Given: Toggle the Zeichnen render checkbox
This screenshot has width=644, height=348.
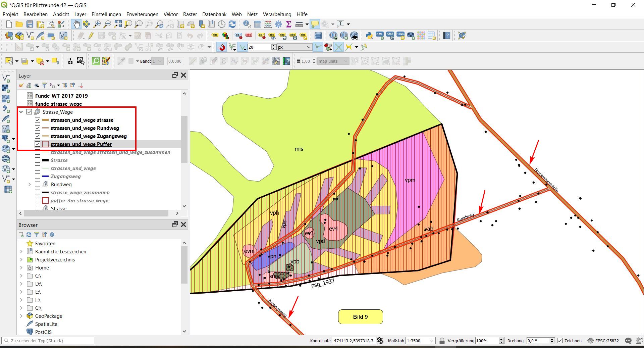Looking at the screenshot, I should 560,341.
